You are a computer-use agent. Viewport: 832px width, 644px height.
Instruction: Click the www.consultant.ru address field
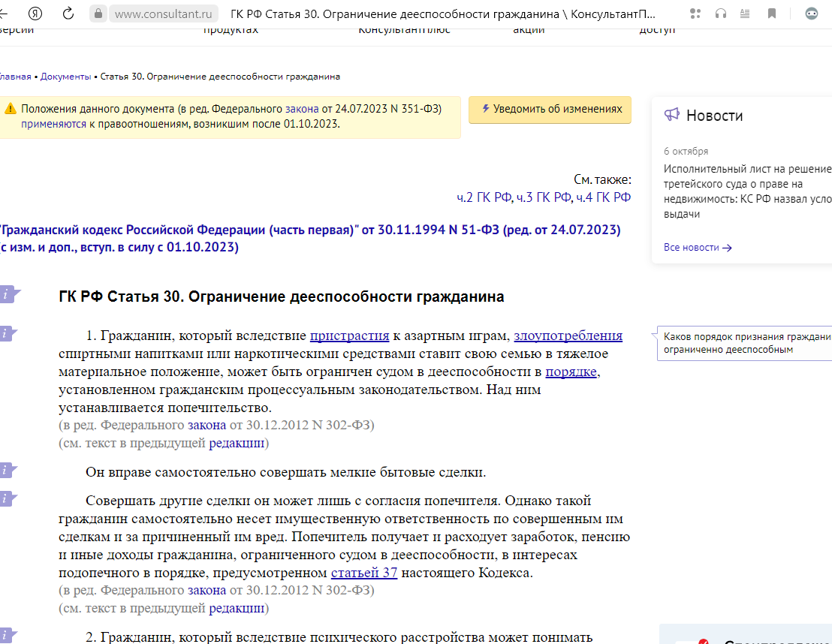[163, 14]
